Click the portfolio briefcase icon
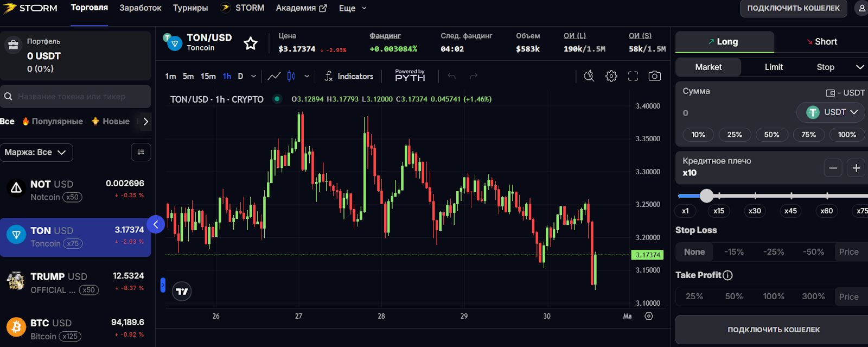The width and height of the screenshot is (868, 347). (x=12, y=46)
